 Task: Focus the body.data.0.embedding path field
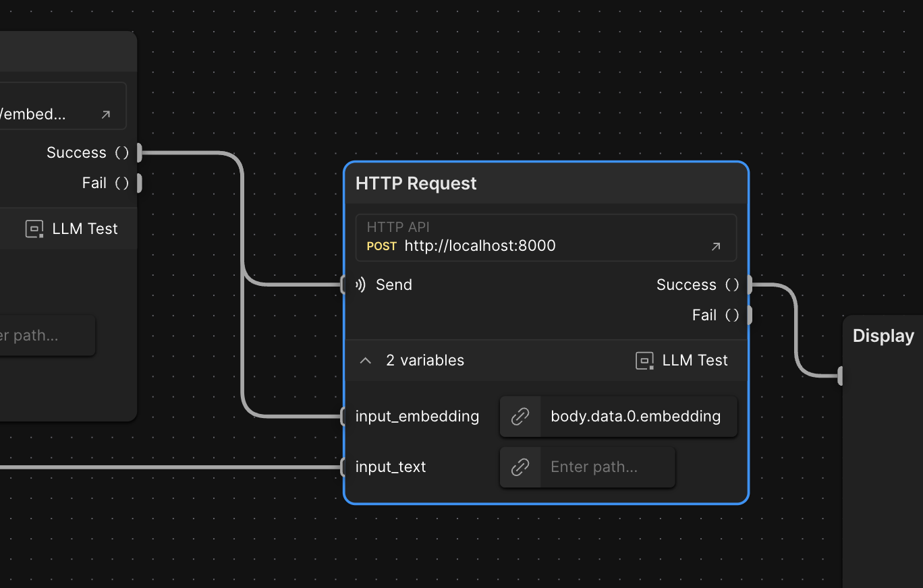(x=636, y=417)
